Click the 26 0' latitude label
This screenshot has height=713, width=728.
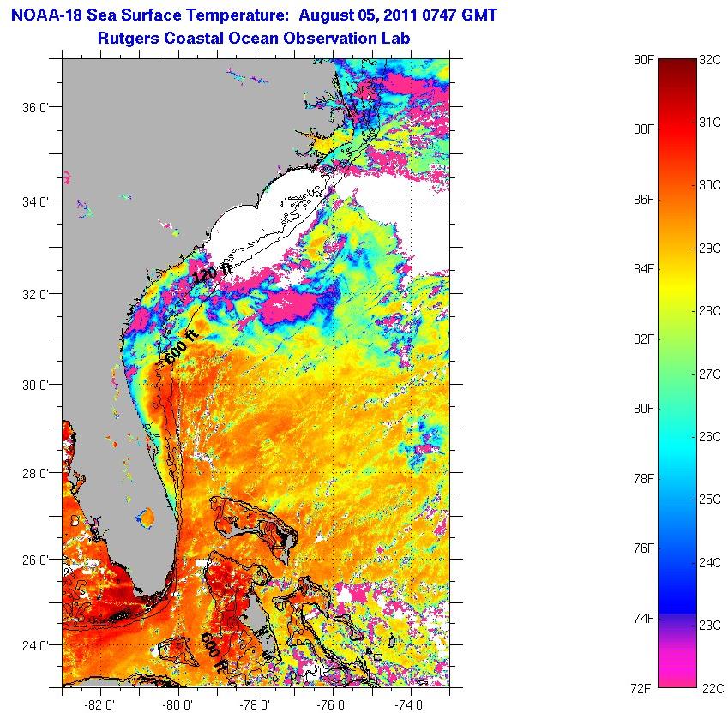tap(36, 560)
